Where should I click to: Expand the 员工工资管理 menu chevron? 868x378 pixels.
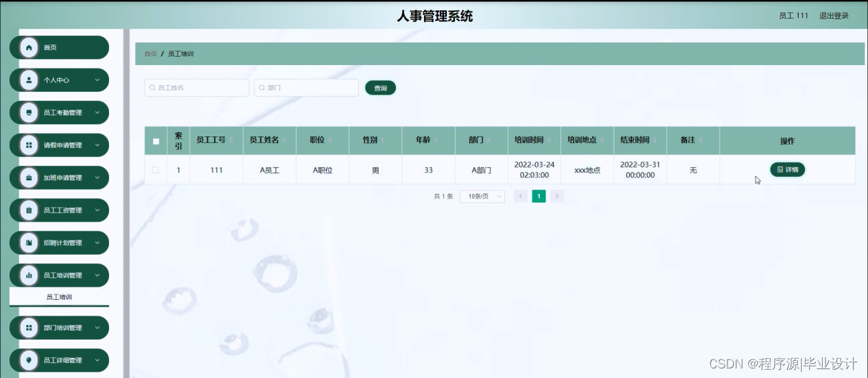tap(97, 210)
